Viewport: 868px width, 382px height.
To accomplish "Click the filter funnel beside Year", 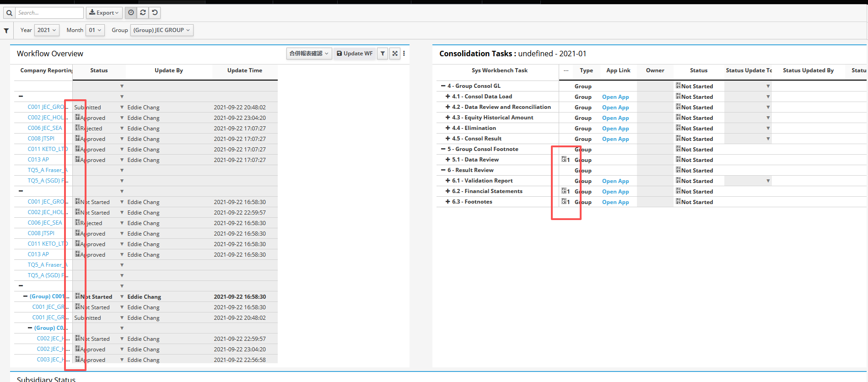I will (x=6, y=31).
